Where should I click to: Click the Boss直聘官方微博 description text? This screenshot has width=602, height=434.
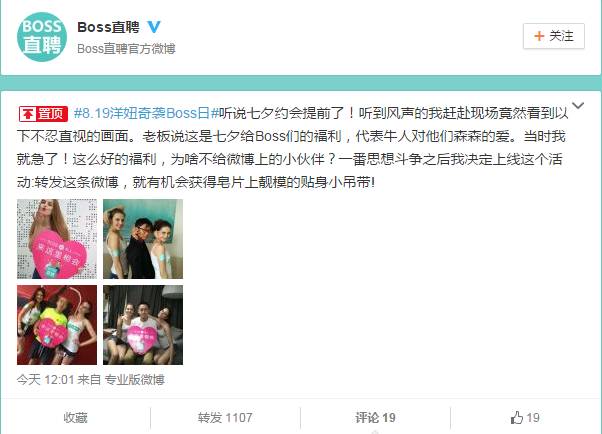pos(126,49)
